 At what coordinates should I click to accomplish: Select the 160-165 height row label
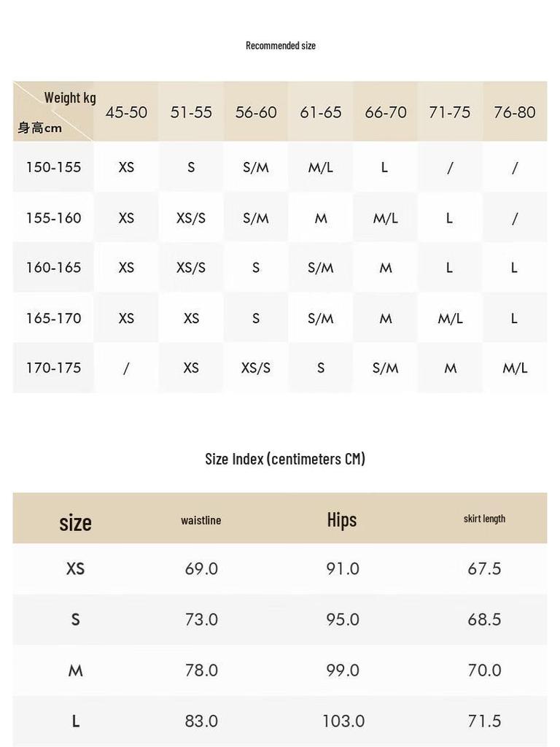tap(53, 267)
